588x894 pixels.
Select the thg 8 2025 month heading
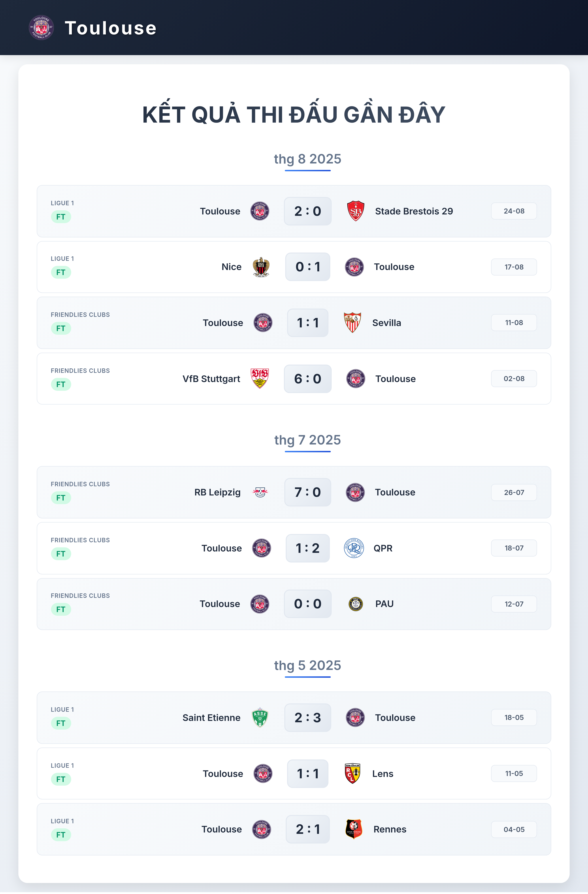[307, 159]
